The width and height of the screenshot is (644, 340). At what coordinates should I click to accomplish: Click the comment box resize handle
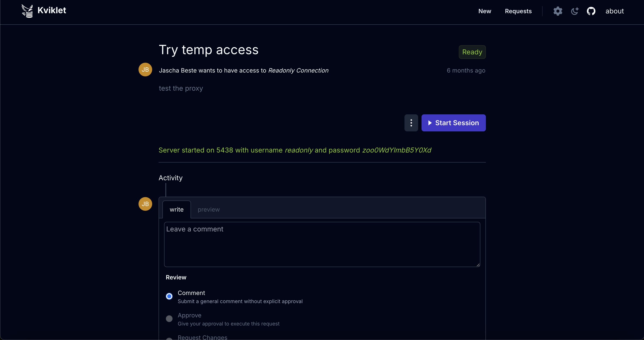point(478,265)
